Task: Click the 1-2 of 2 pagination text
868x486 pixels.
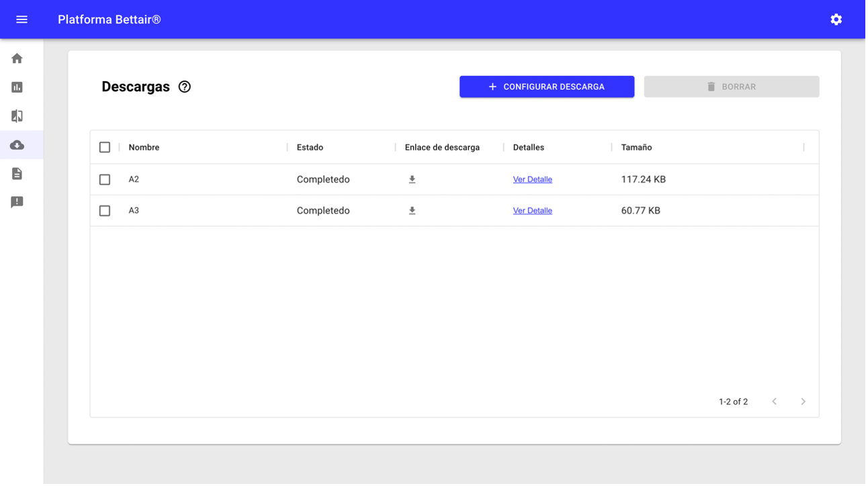Action: 733,401
